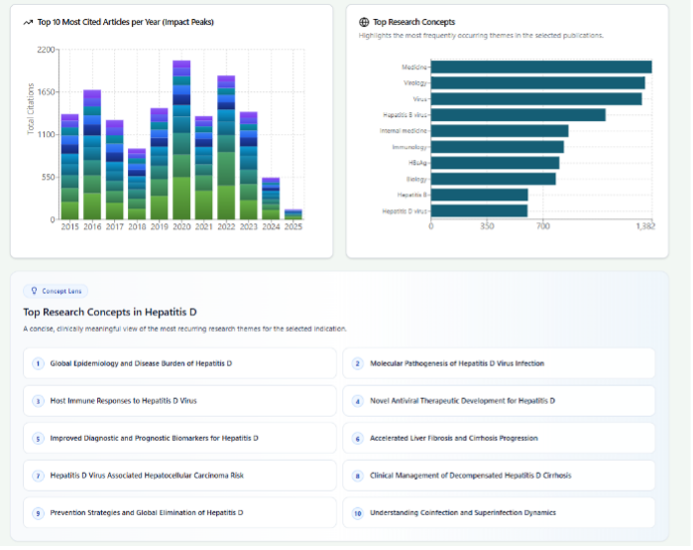
Task: Click the 2021 stacked citations bar
Action: (x=204, y=168)
